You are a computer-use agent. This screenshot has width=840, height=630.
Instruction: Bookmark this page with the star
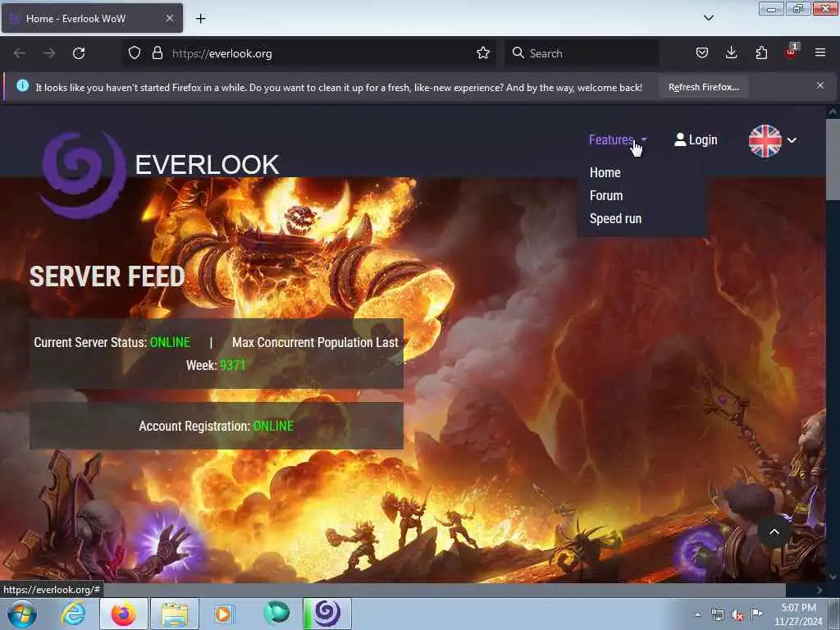coord(483,52)
